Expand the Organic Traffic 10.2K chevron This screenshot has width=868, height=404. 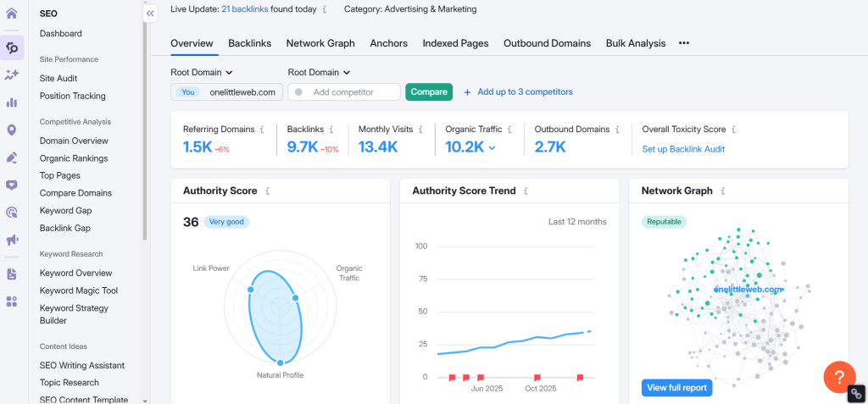click(x=492, y=147)
